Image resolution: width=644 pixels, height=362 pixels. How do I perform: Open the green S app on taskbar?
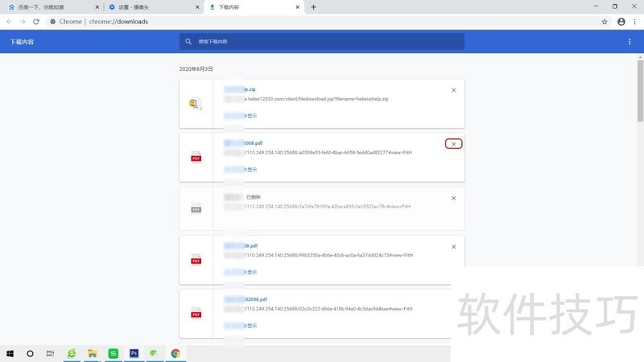(x=113, y=353)
